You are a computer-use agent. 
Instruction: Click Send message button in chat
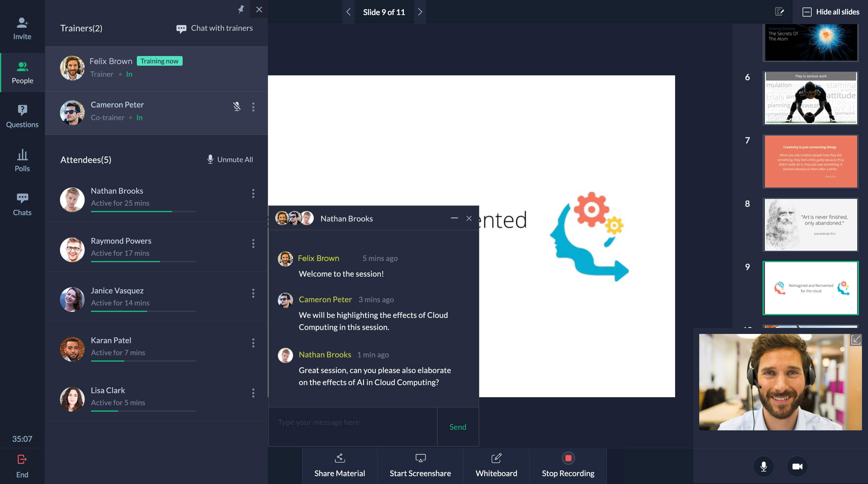point(458,427)
